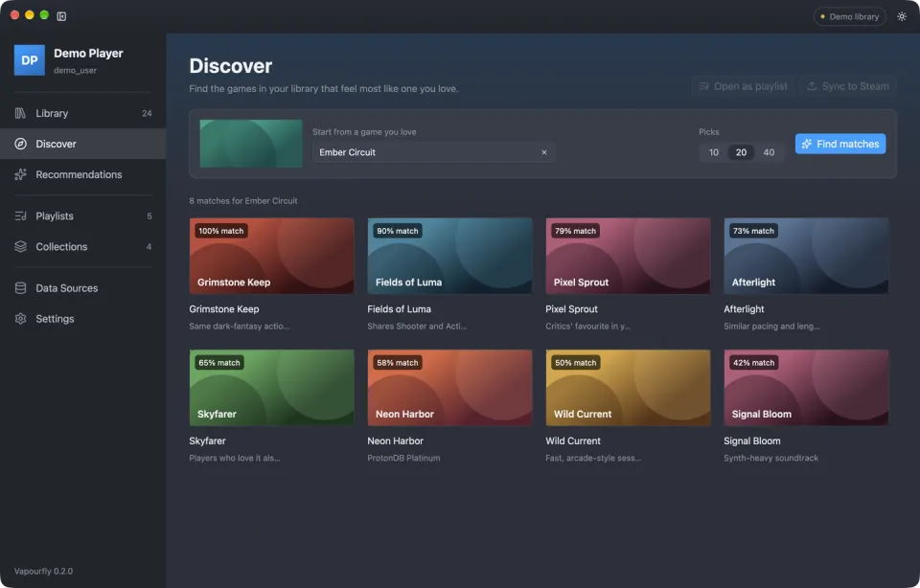Open Recommendations in the sidebar

pyautogui.click(x=82, y=174)
